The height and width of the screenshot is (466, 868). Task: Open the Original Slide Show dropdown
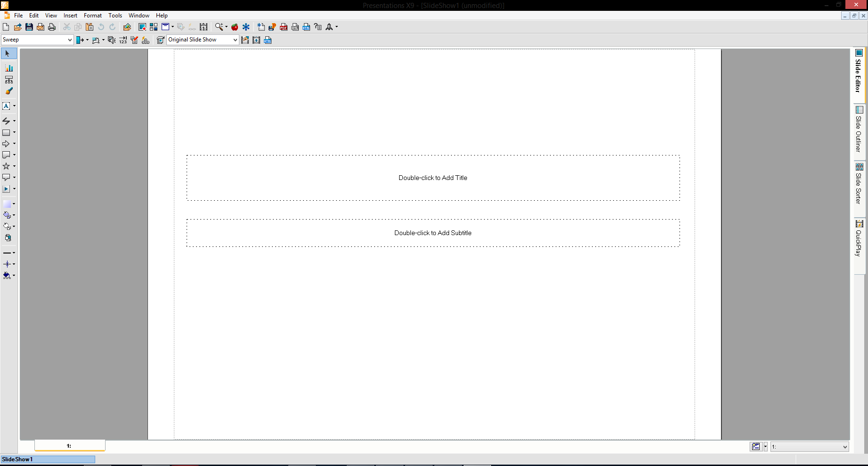[235, 40]
